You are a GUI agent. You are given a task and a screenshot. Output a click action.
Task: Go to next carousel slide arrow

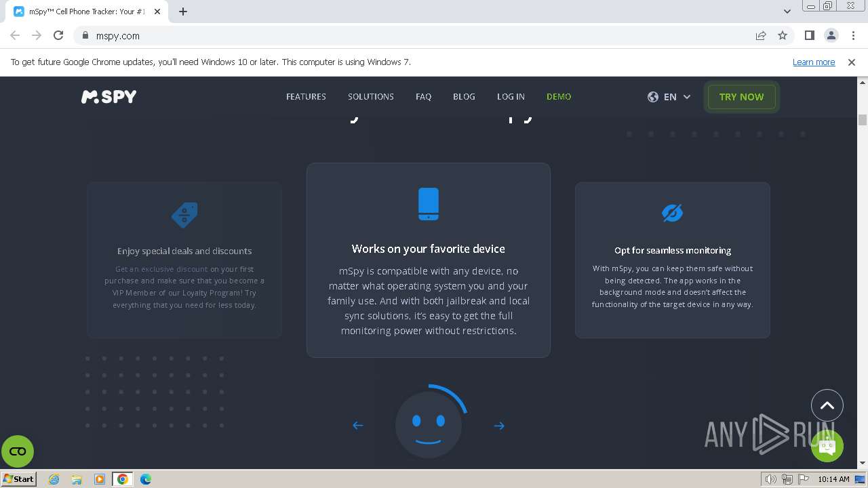tap(499, 426)
